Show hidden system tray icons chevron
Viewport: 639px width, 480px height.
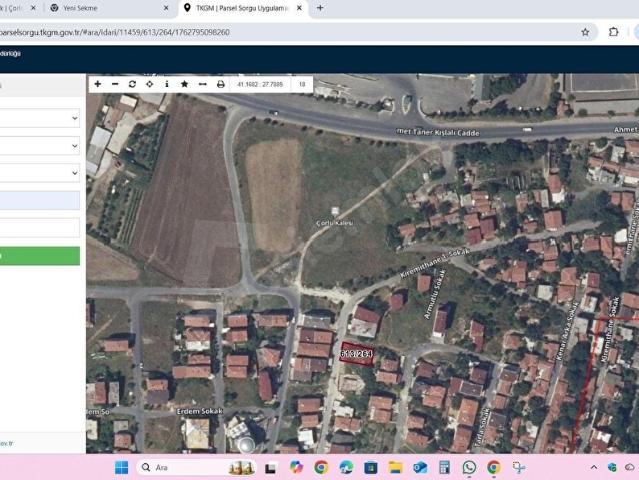tap(594, 467)
